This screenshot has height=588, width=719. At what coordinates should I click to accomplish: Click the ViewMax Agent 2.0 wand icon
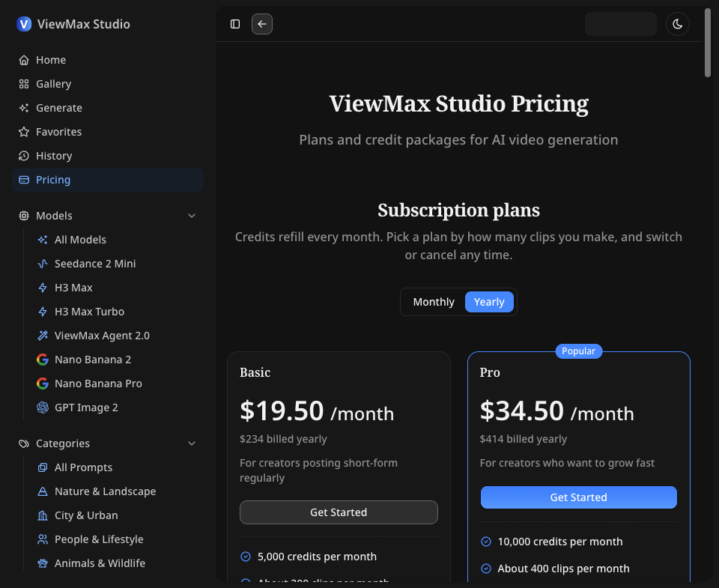point(43,336)
